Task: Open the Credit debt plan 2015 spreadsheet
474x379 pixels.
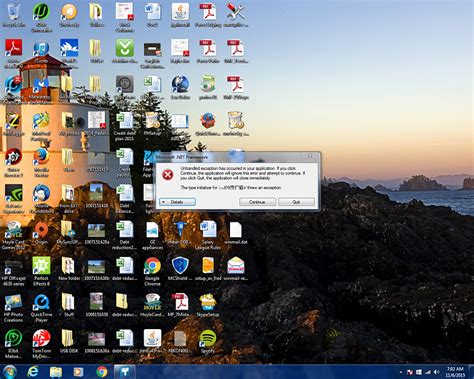Action: [124, 125]
